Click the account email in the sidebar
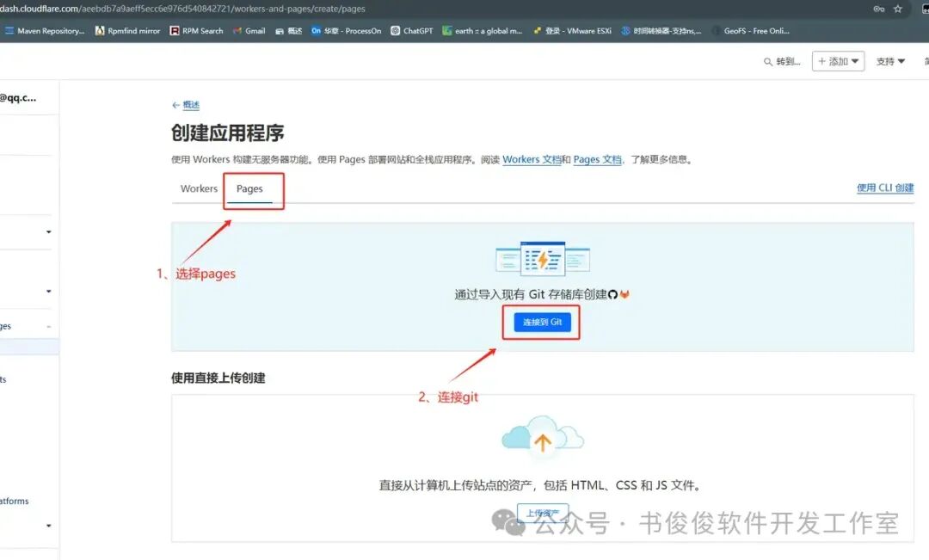929x560 pixels. pos(18,98)
